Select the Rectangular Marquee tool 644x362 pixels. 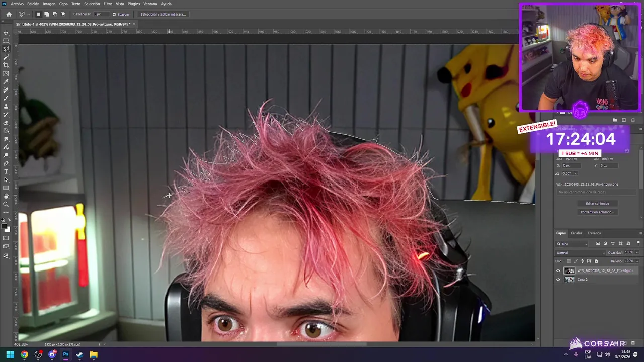[6, 41]
